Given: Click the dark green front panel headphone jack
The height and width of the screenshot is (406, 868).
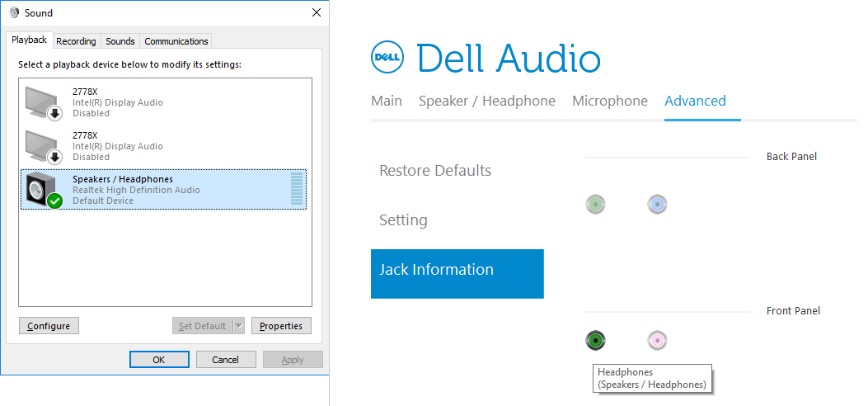Looking at the screenshot, I should (595, 340).
